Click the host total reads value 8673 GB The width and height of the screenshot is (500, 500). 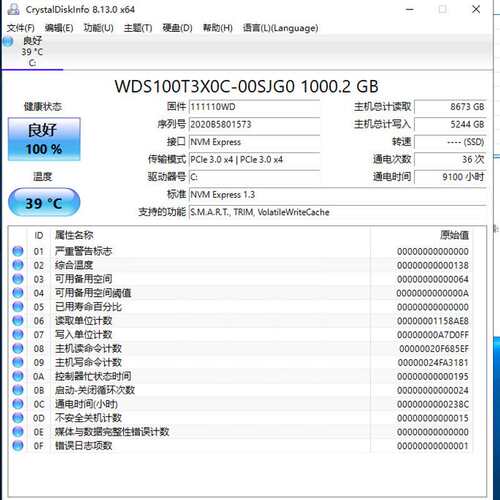click(x=450, y=107)
